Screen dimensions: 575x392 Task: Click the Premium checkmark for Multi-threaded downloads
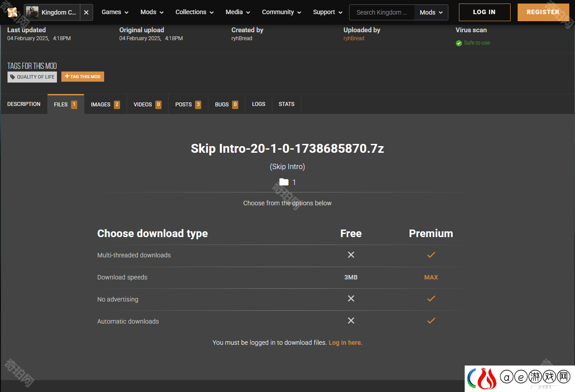431,255
